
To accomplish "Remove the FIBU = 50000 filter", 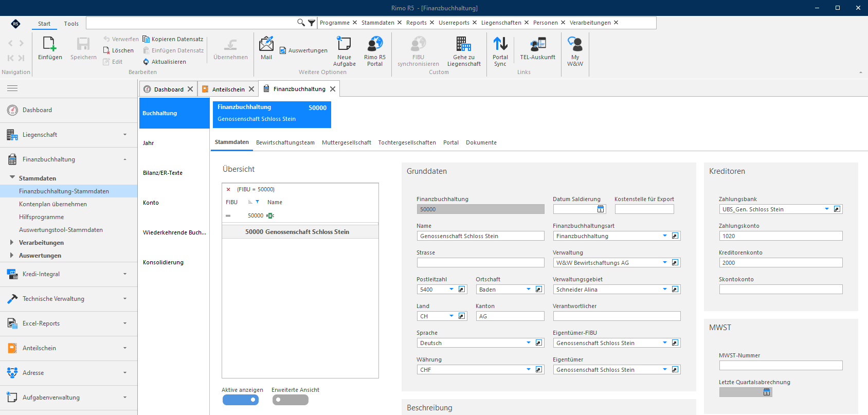I will pos(228,189).
